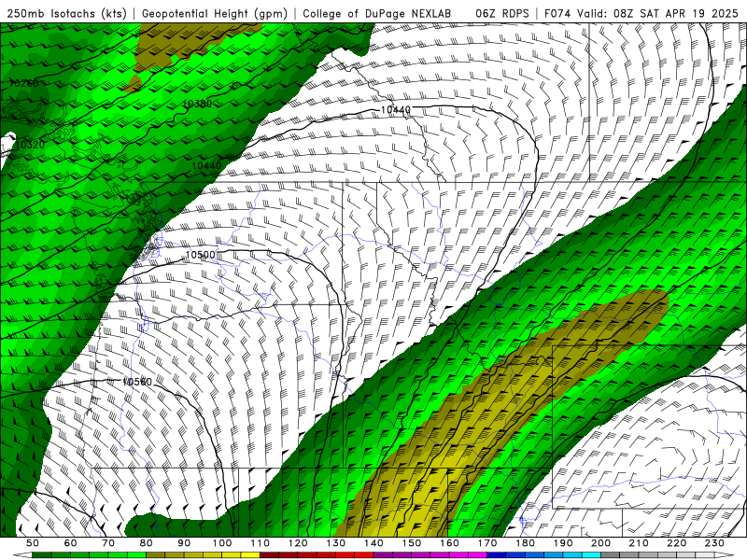Click the "250mb Isotachs (kts)" title text
The image size is (747, 560).
(66, 13)
